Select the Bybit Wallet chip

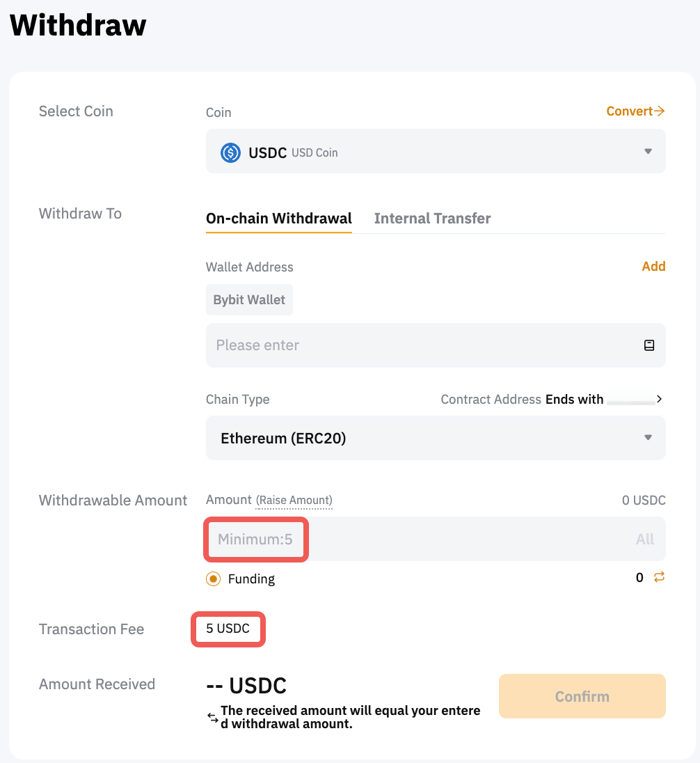pos(249,300)
